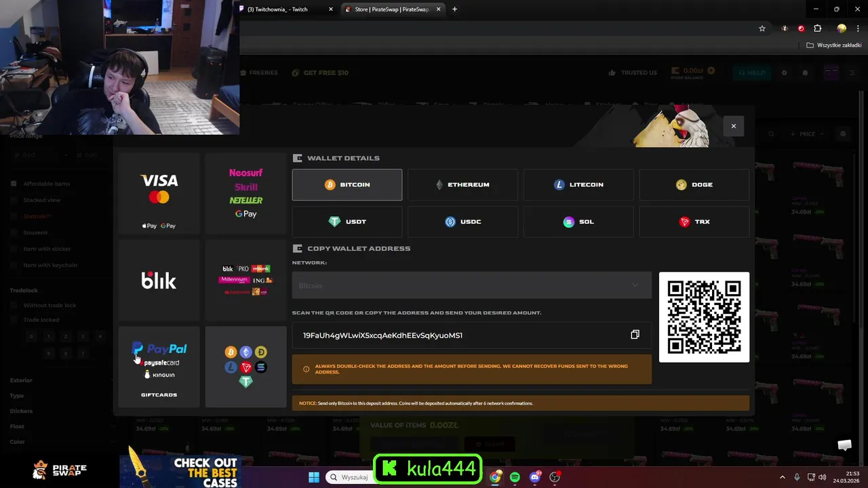Open the site settings gear icon
Image resolution: width=868 pixels, height=488 pixels.
click(x=785, y=73)
